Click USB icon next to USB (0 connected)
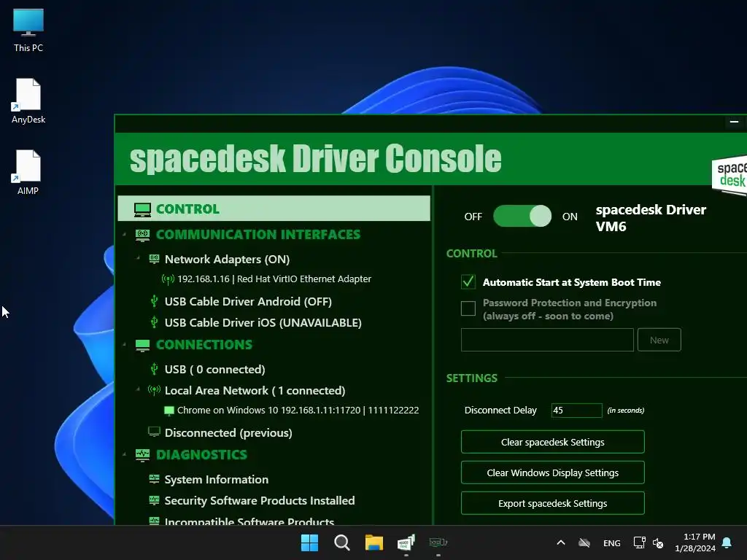This screenshot has width=747, height=560. click(154, 369)
